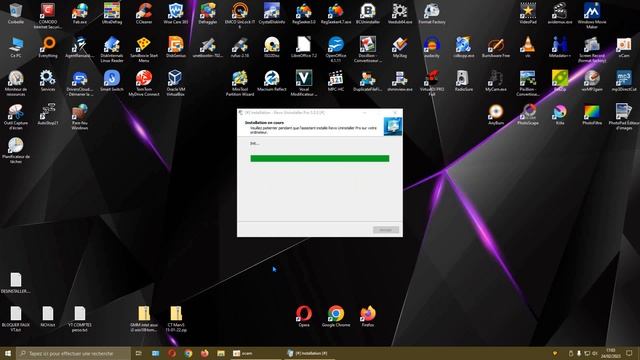Image resolution: width=640 pixels, height=360 pixels.
Task: Open CrystalDiskInfo shortcut
Action: click(272, 13)
